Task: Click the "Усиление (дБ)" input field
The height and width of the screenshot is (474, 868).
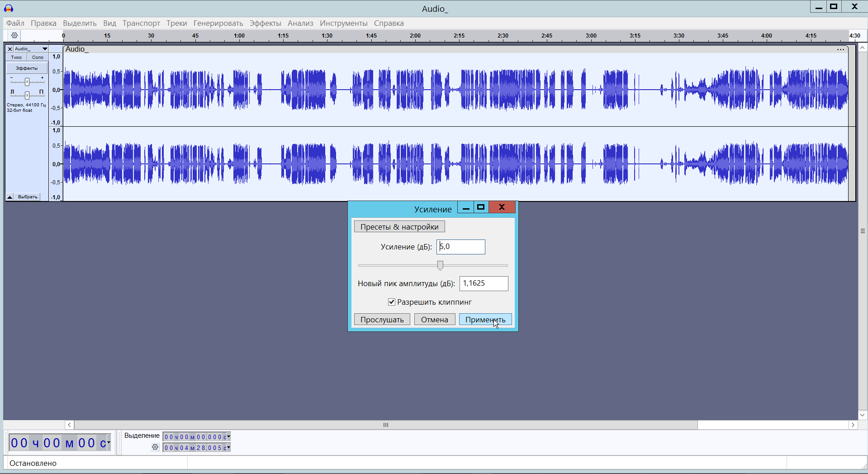Action: [460, 247]
